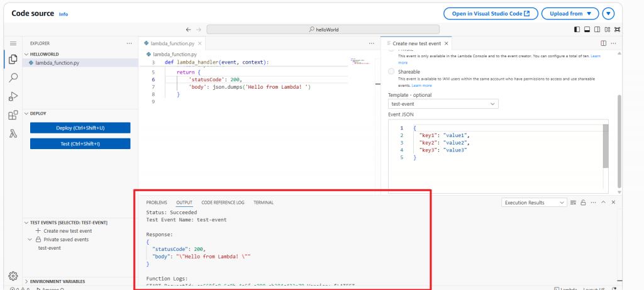Viewport: 644px width, 290px height.
Task: Open the Template test-event dropdown
Action: (x=443, y=104)
